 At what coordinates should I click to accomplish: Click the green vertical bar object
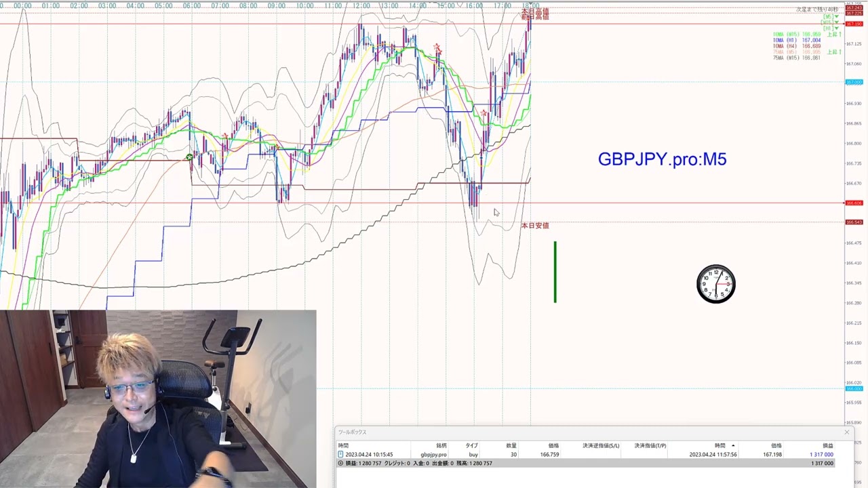(x=555, y=272)
